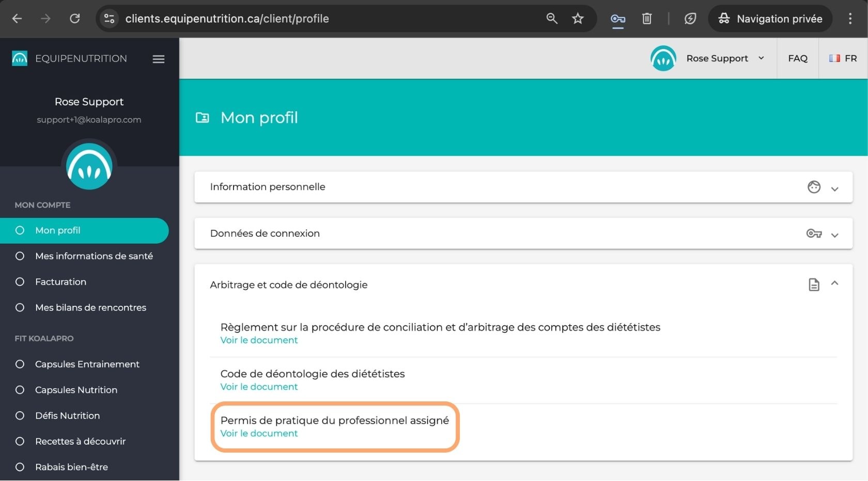
Task: Open Voir le document under Code de déontologie
Action: coord(259,386)
